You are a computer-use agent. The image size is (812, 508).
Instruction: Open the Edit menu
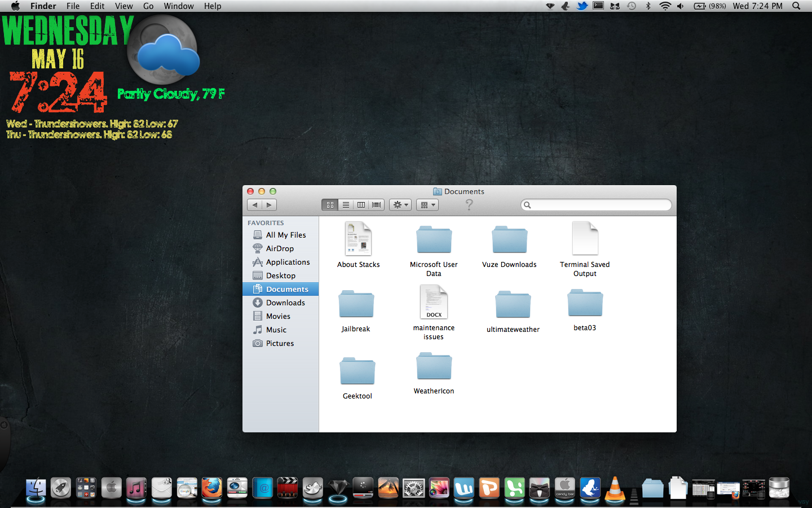pyautogui.click(x=97, y=6)
